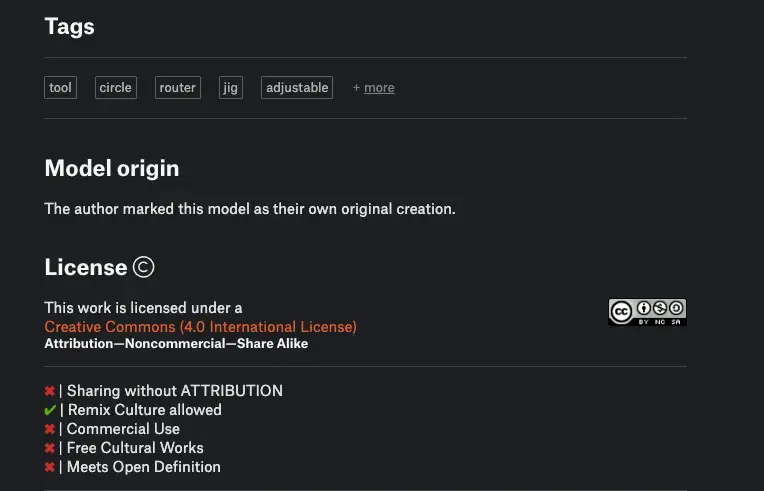
Task: Click green checkmark beside Remix Culture allowed
Action: coord(50,410)
